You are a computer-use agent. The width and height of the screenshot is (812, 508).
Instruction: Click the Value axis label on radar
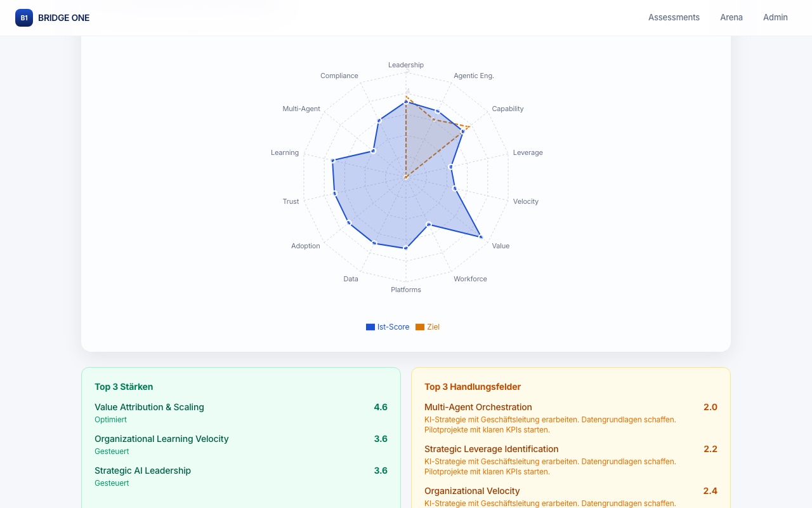[x=501, y=246]
